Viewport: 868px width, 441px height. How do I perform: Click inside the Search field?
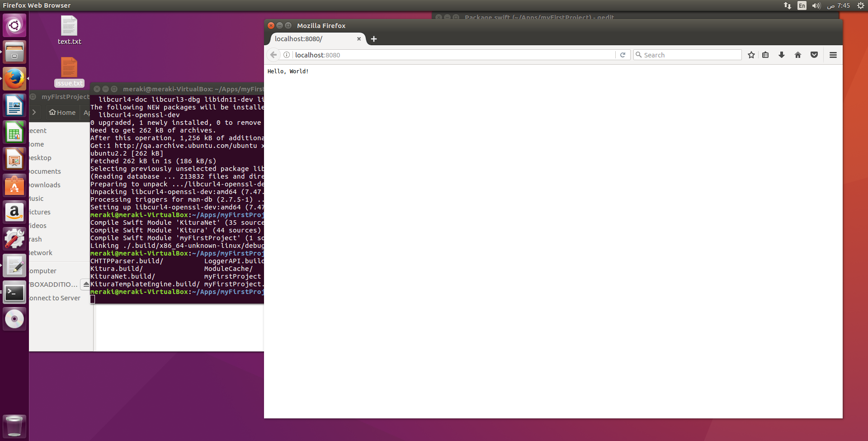[x=687, y=55]
